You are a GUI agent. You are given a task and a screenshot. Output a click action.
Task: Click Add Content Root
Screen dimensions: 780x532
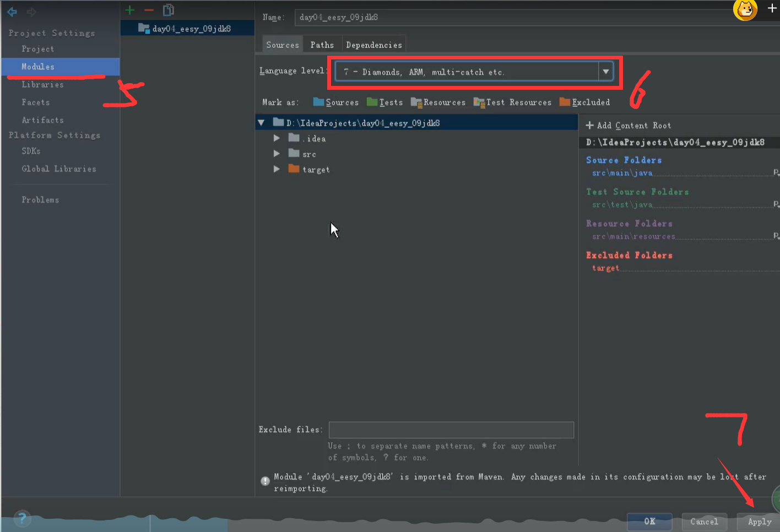629,126
